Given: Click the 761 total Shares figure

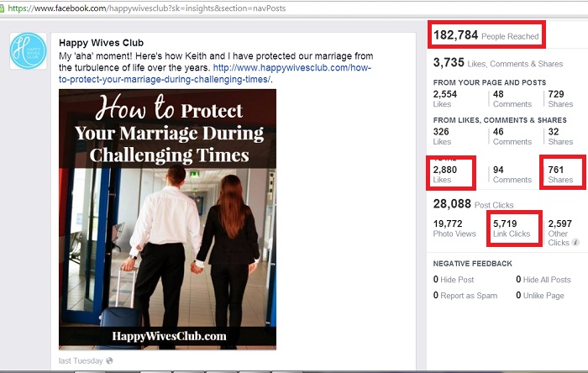Looking at the screenshot, I should (560, 174).
